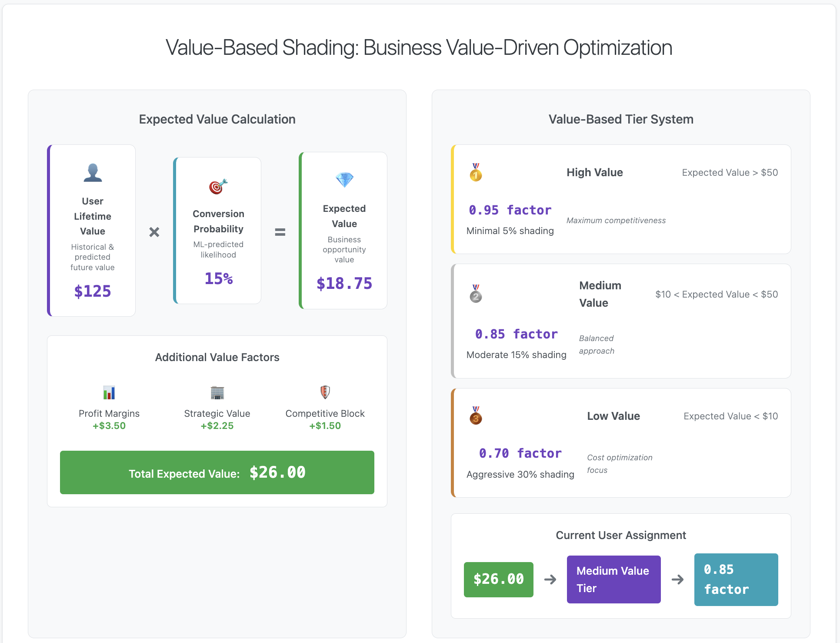Click the 0.70 factor text

click(x=520, y=453)
